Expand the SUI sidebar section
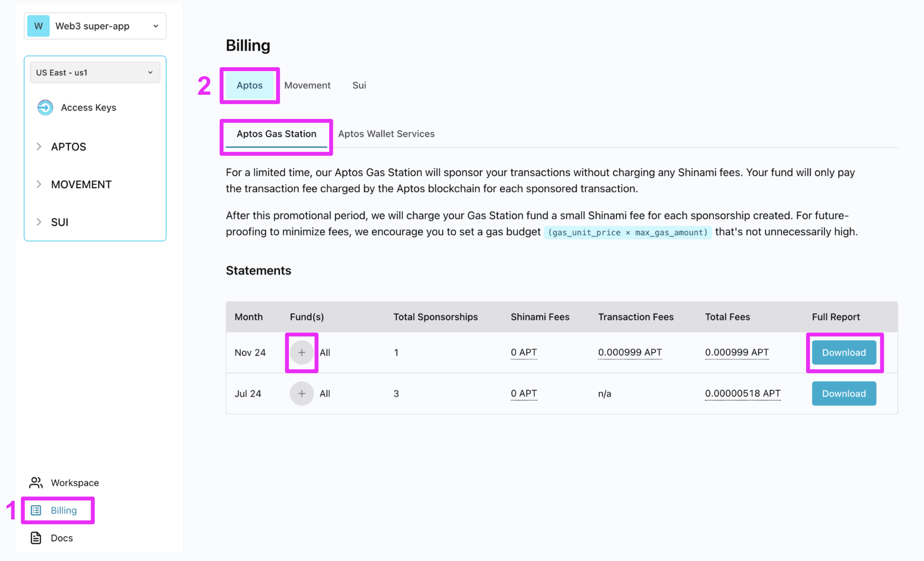The width and height of the screenshot is (924, 561). pos(52,222)
